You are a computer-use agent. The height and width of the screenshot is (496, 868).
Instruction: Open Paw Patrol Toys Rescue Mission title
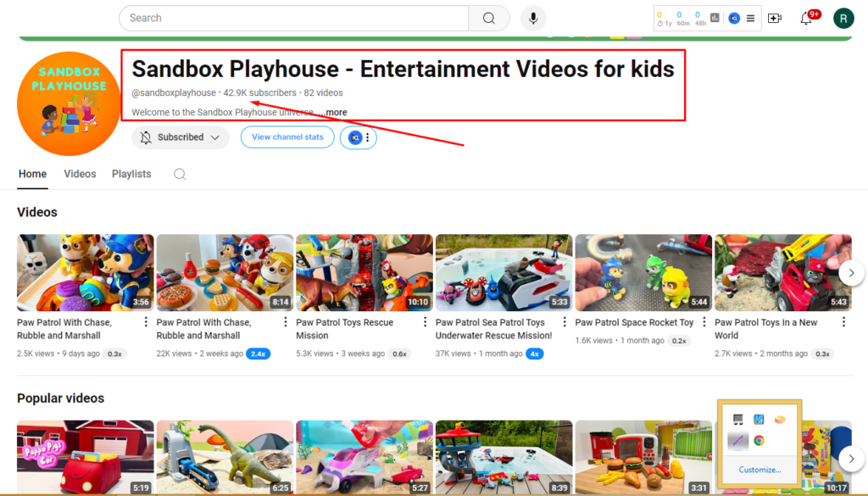coord(344,329)
